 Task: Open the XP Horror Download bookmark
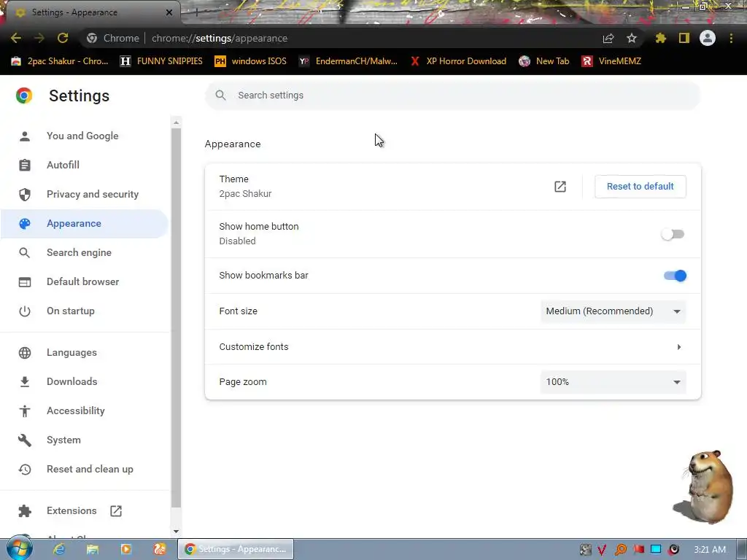click(x=458, y=61)
